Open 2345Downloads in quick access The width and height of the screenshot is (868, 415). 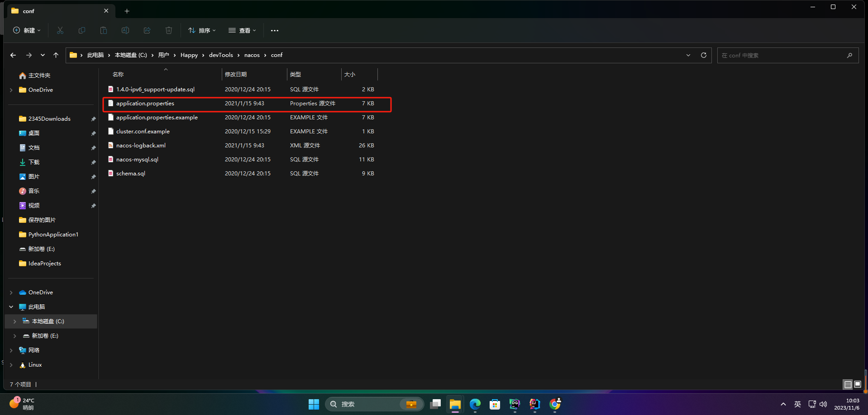pos(49,119)
